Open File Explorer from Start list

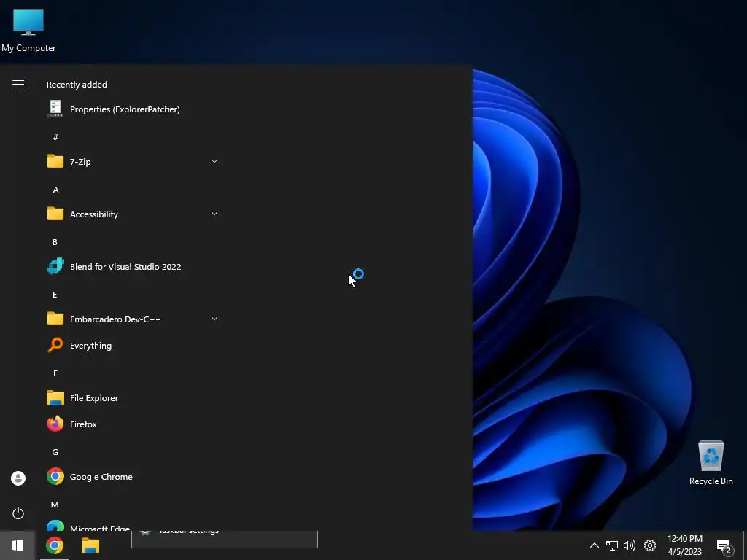point(133,398)
